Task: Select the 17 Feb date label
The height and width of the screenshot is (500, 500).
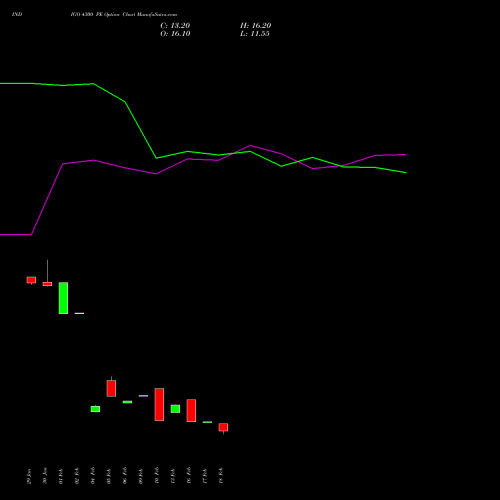Action: [x=205, y=476]
